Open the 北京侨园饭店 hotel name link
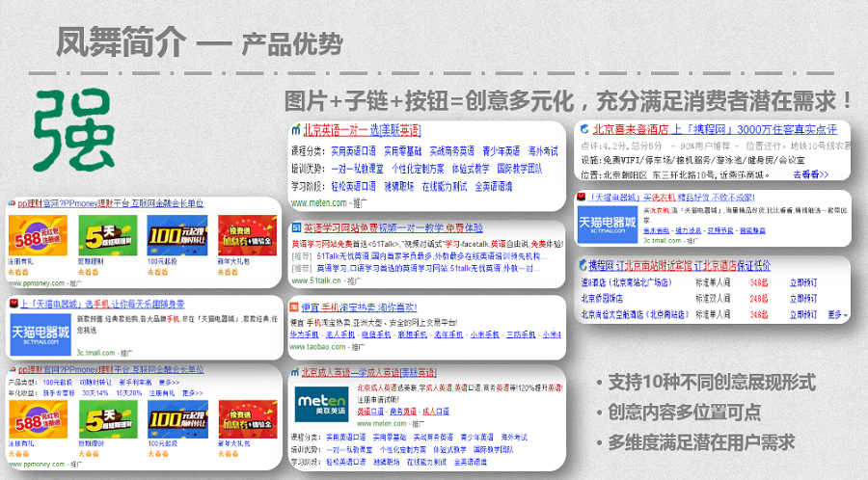 (602, 299)
